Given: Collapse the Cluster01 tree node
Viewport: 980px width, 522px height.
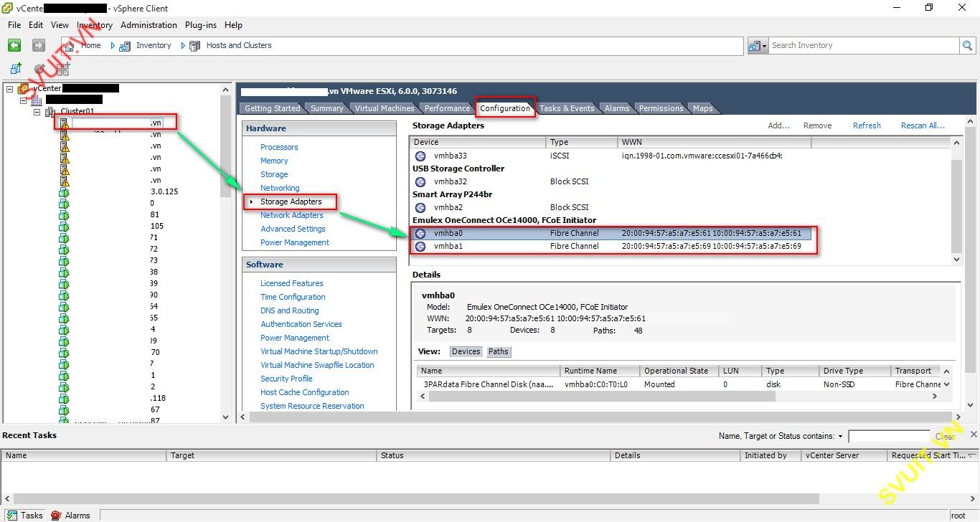Looking at the screenshot, I should pyautogui.click(x=37, y=112).
